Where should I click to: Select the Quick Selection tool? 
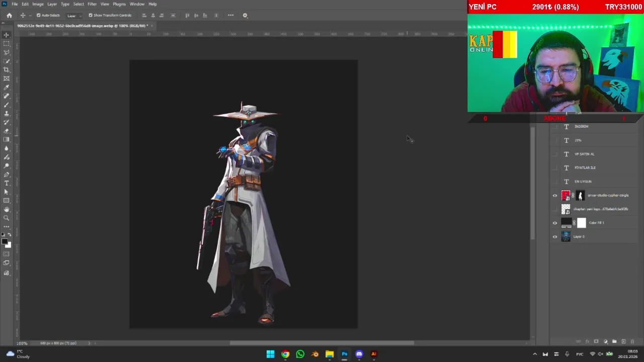7,61
